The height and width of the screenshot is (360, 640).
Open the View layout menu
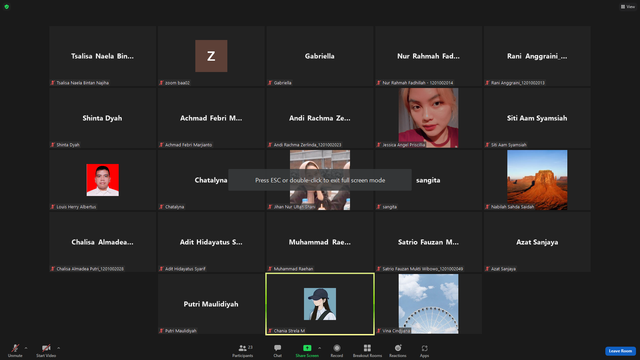628,7
